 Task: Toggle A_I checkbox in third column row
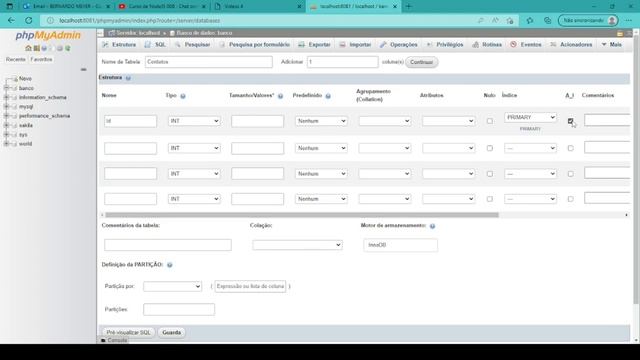pos(570,174)
